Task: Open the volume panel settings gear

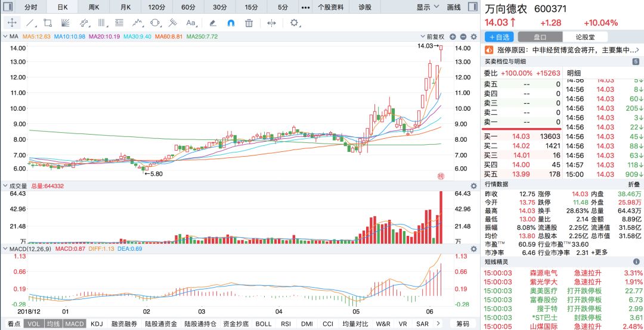Action: point(473,186)
